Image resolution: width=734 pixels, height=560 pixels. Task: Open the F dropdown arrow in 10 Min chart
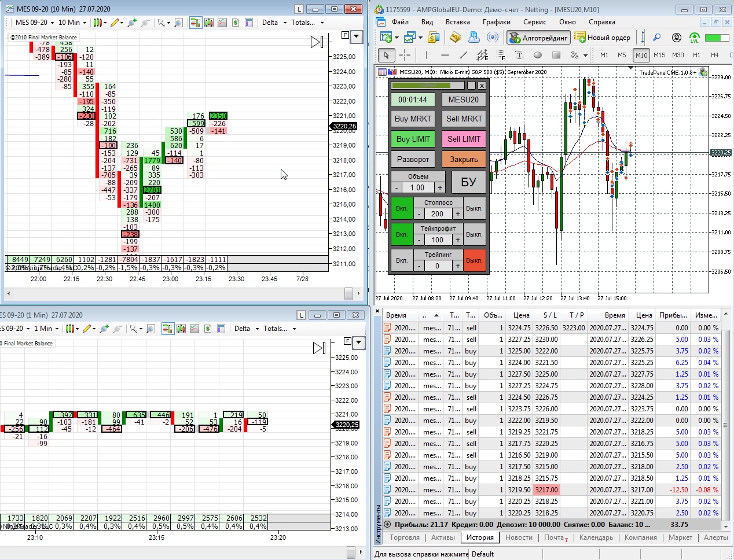coord(357,36)
